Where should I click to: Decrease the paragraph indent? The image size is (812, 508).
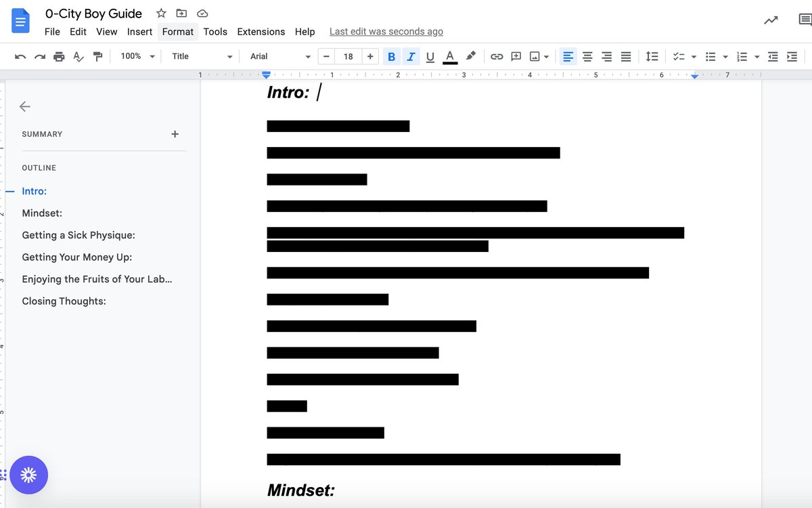click(x=773, y=56)
